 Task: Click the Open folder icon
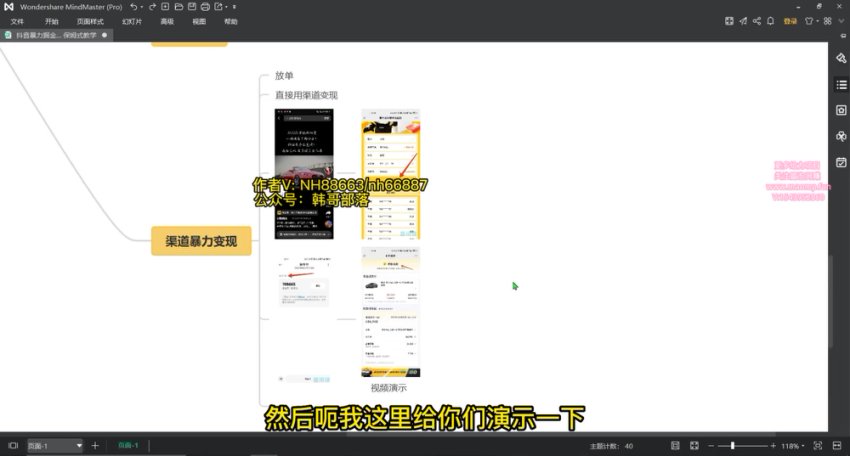coord(178,7)
